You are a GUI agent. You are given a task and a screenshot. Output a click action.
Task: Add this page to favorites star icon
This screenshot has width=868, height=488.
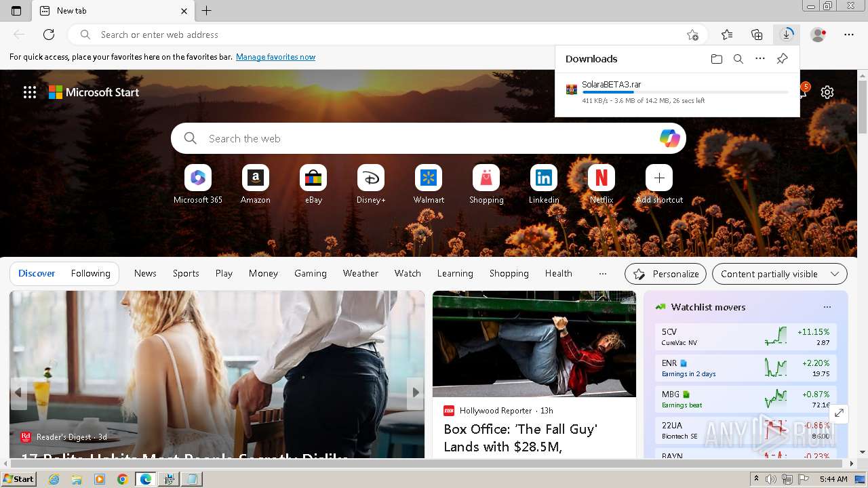click(x=692, y=35)
